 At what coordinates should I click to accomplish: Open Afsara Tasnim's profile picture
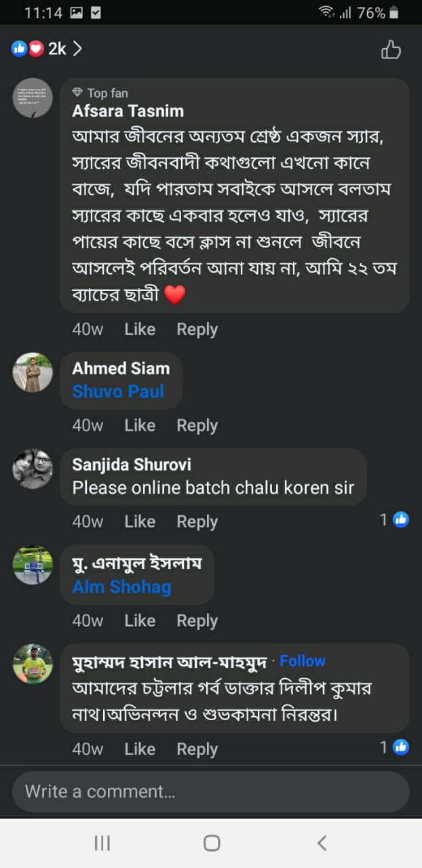pyautogui.click(x=33, y=98)
